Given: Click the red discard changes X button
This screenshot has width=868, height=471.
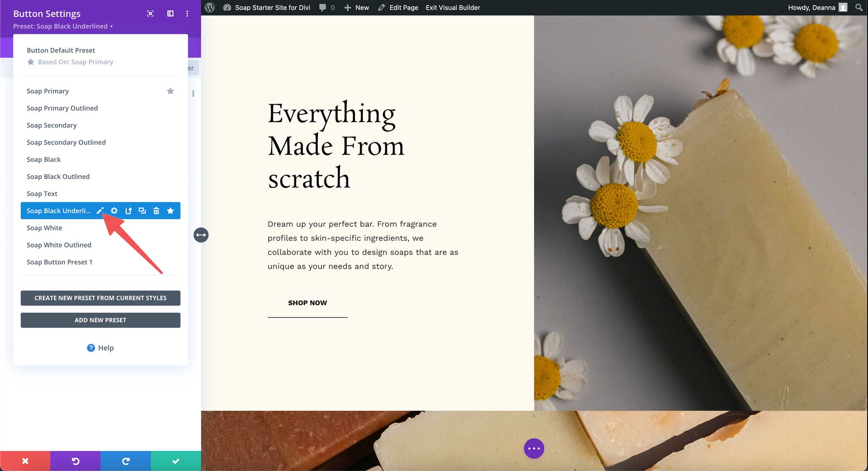Looking at the screenshot, I should pyautogui.click(x=25, y=461).
